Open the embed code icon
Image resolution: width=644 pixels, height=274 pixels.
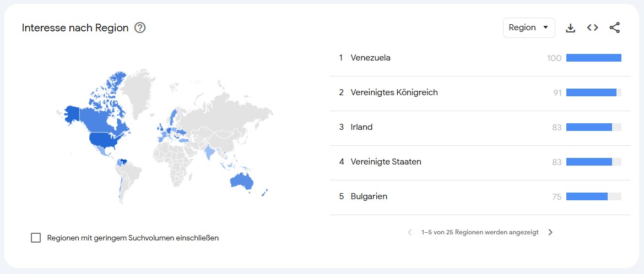coord(592,28)
